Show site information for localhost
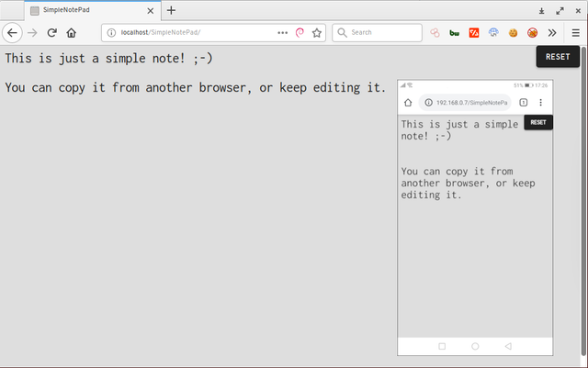The width and height of the screenshot is (588, 368). [111, 33]
